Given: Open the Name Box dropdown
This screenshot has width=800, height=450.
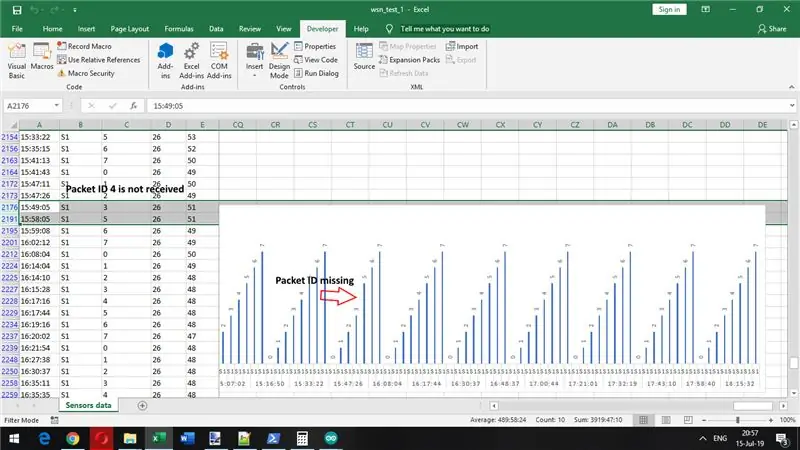Looking at the screenshot, I should click(x=56, y=106).
